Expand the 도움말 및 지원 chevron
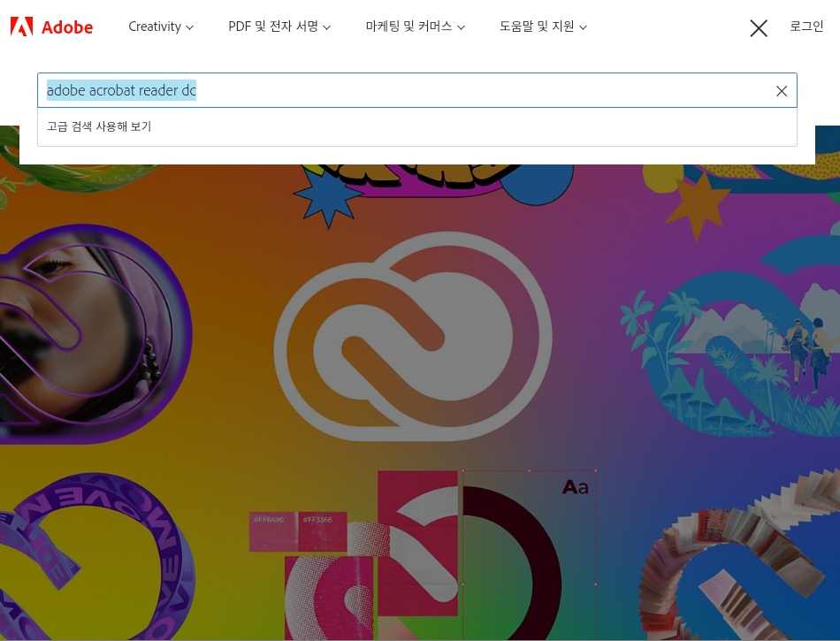Image resolution: width=840 pixels, height=641 pixels. [584, 27]
